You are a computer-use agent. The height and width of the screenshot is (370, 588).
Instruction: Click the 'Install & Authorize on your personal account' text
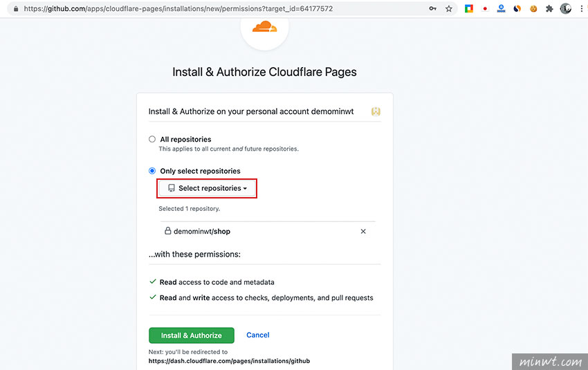coord(251,111)
